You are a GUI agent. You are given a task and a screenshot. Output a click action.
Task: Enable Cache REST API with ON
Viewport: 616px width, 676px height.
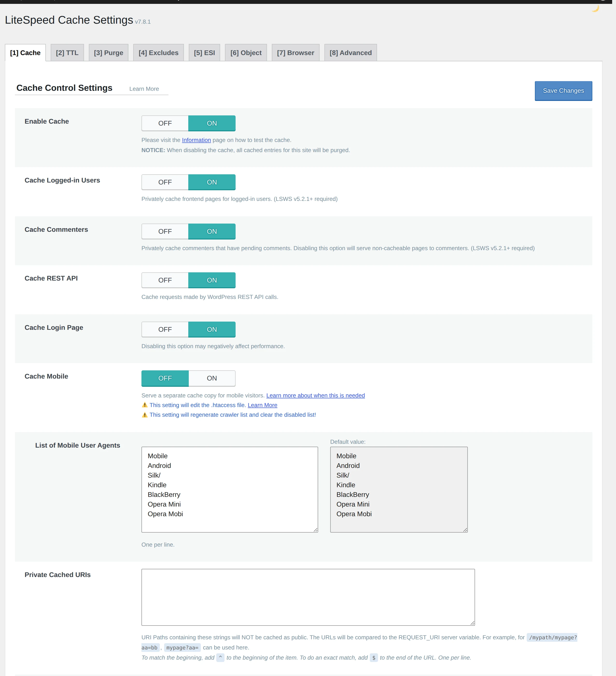[x=212, y=280]
